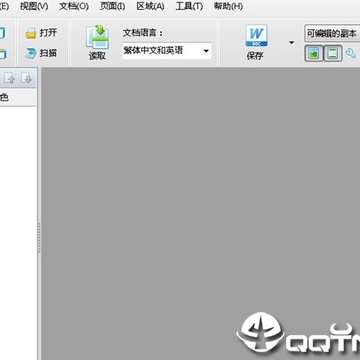Move page up with the up arrow icon

(x=10, y=79)
